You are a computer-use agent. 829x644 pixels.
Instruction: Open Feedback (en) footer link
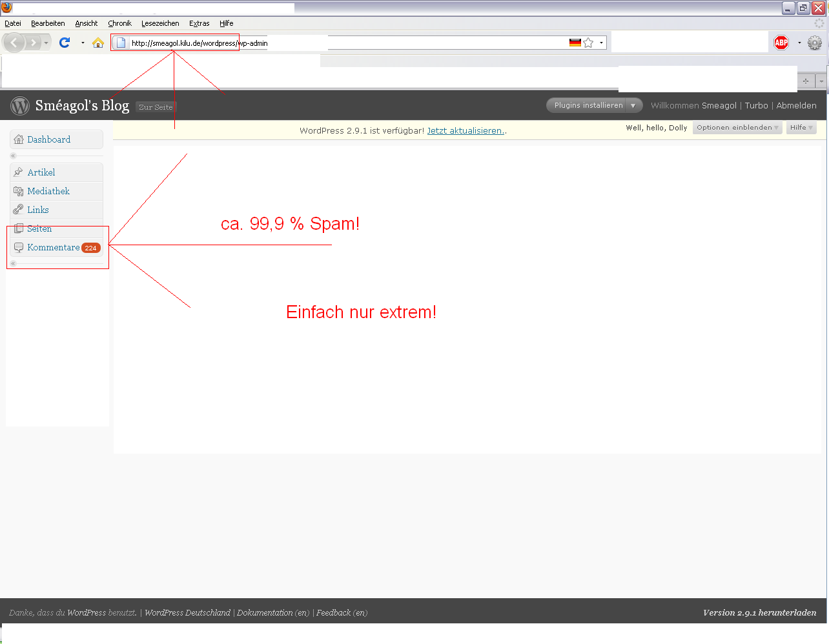pos(342,612)
